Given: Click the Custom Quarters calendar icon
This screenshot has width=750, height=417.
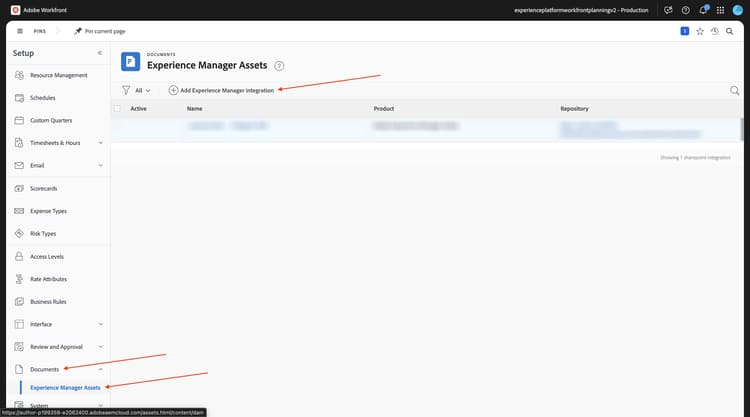Looking at the screenshot, I should coord(19,120).
